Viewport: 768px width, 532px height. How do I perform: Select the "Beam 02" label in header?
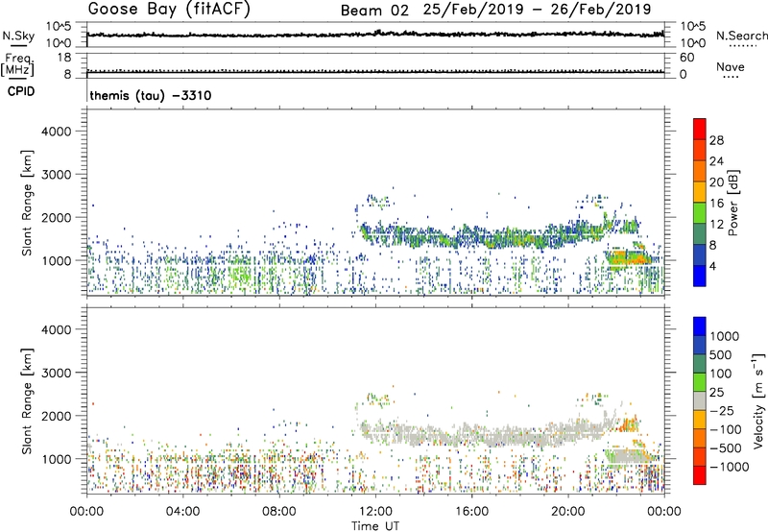[x=374, y=11]
